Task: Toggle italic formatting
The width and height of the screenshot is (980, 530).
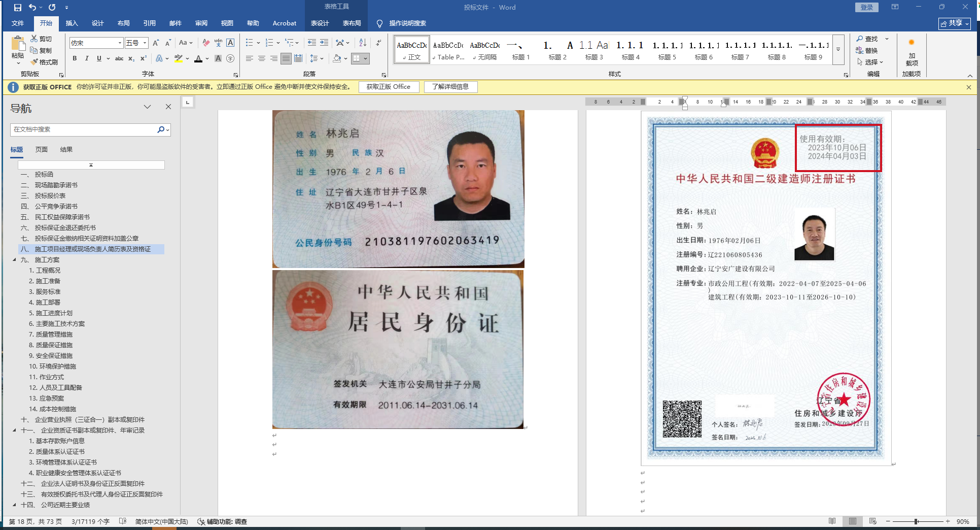Action: pos(87,58)
